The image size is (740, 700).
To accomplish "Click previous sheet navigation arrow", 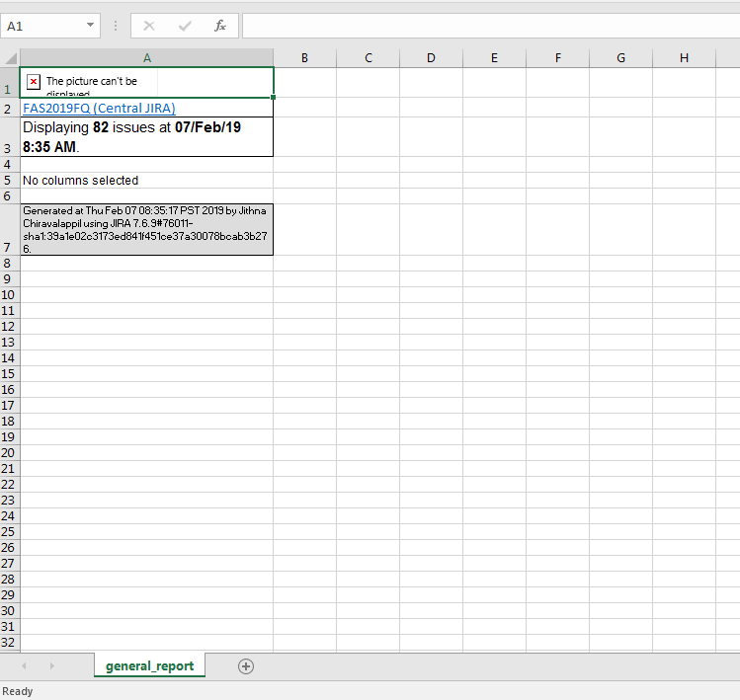I will point(24,666).
